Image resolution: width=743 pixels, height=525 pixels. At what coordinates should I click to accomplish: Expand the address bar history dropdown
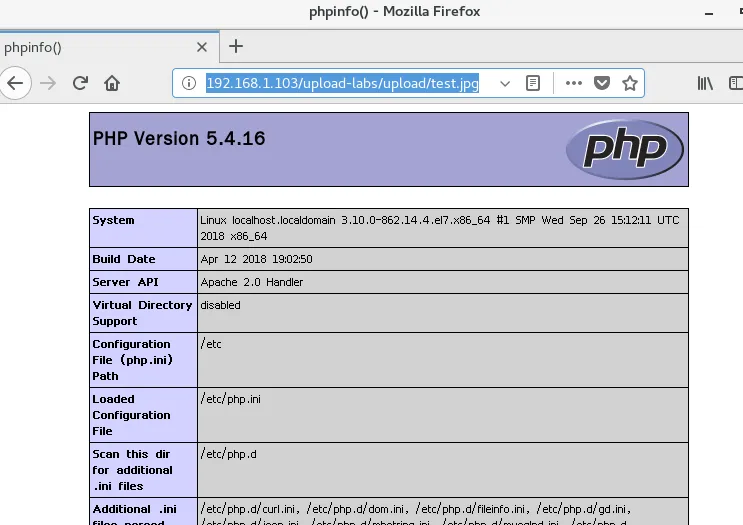[505, 83]
